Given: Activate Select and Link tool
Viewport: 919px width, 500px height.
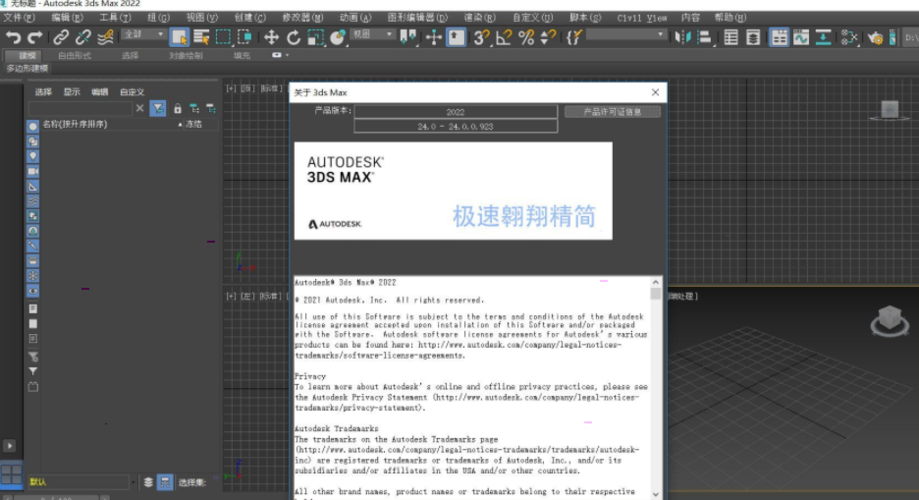Looking at the screenshot, I should coord(60,38).
